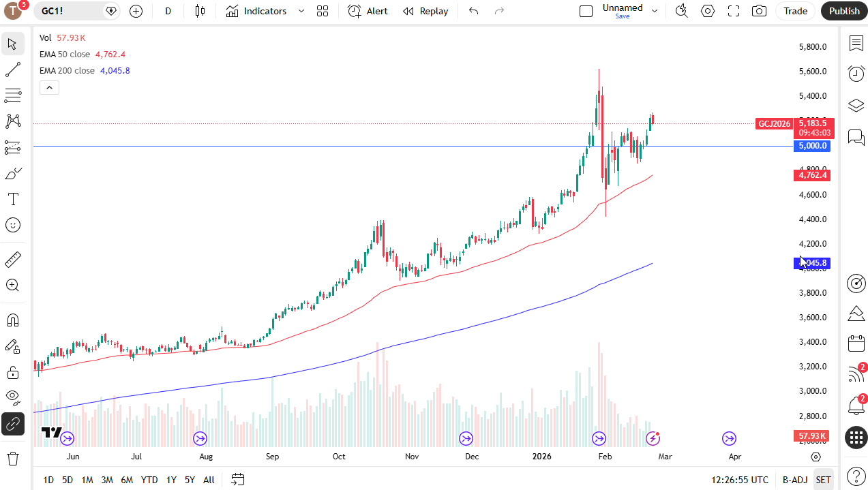
Task: Open the go to date calendar
Action: 237,480
